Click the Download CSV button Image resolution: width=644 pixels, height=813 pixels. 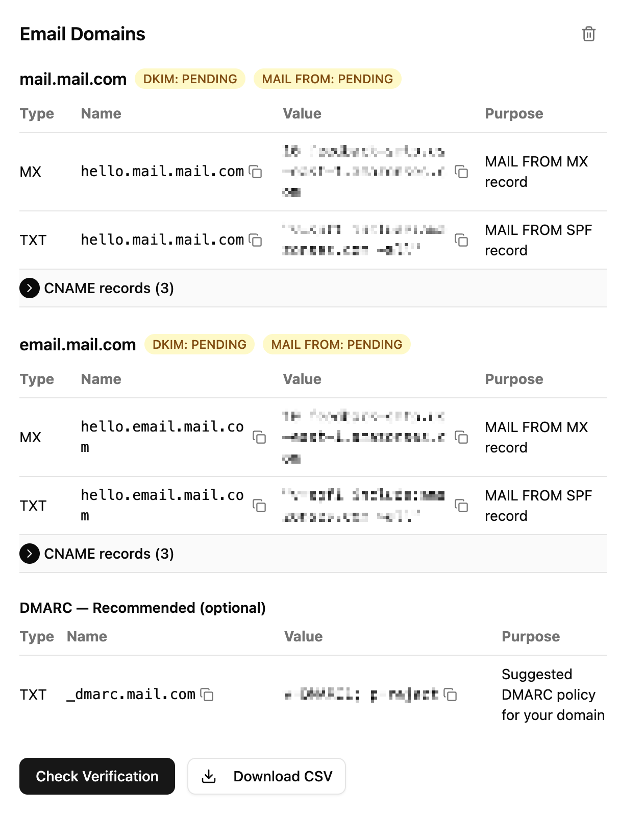[x=266, y=776]
